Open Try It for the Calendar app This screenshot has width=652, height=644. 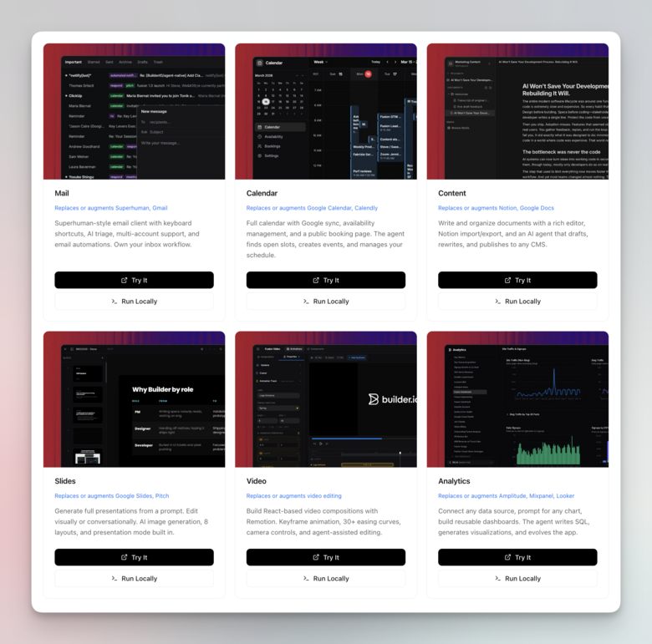click(326, 280)
